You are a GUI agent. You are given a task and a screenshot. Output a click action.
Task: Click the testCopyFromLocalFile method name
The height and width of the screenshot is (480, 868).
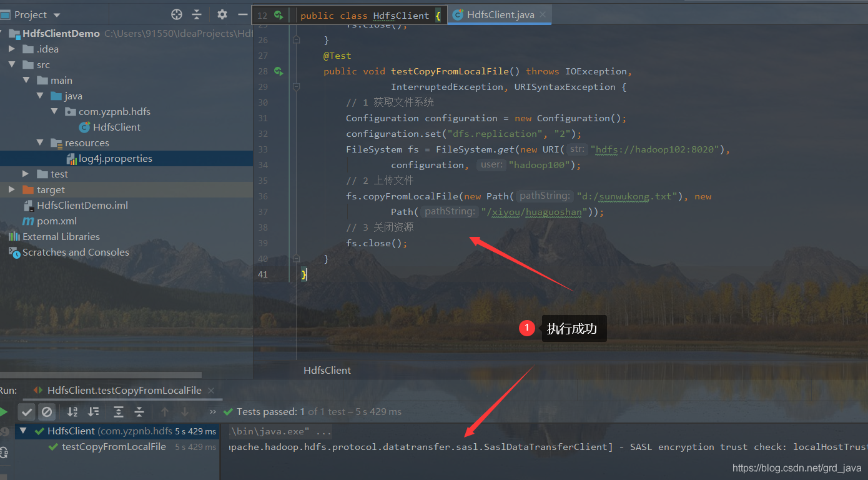coord(450,71)
